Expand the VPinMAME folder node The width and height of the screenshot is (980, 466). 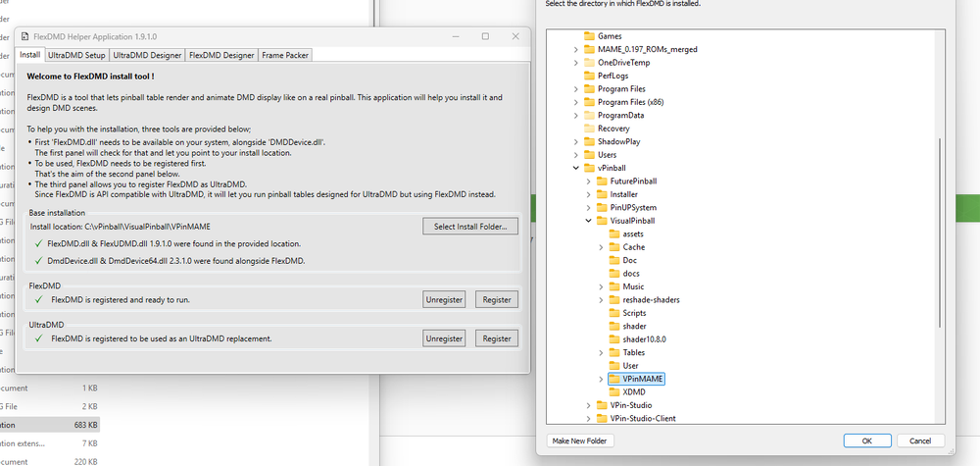click(601, 379)
